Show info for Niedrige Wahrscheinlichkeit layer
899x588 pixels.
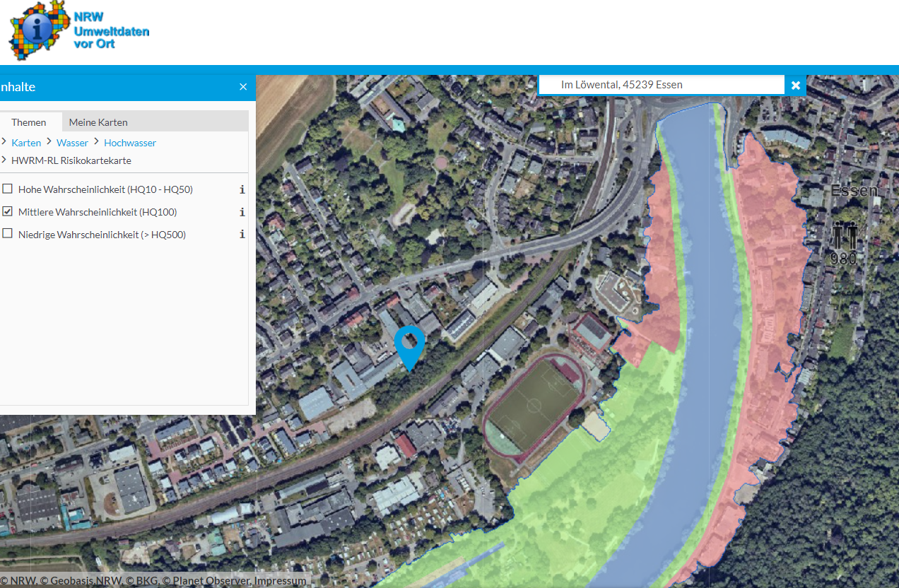(242, 235)
